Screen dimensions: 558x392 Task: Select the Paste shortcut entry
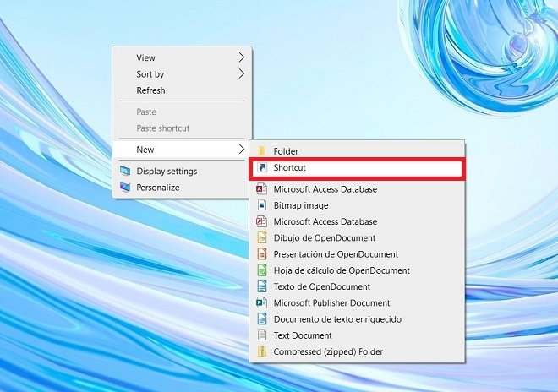182,128
